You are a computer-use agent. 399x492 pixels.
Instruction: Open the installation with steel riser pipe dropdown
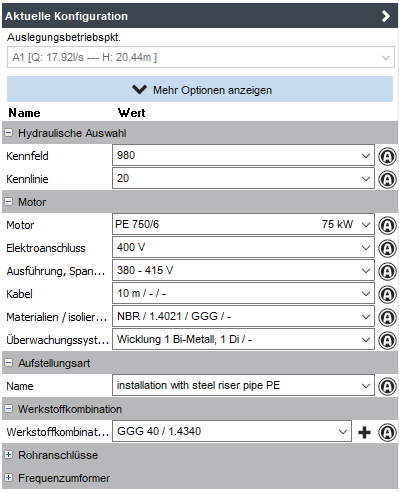pyautogui.click(x=243, y=385)
